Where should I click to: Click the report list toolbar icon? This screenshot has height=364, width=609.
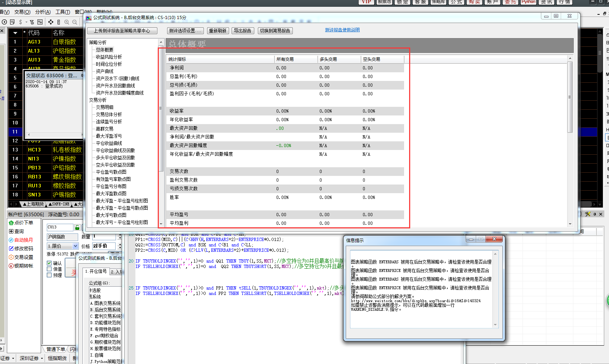coord(12,22)
